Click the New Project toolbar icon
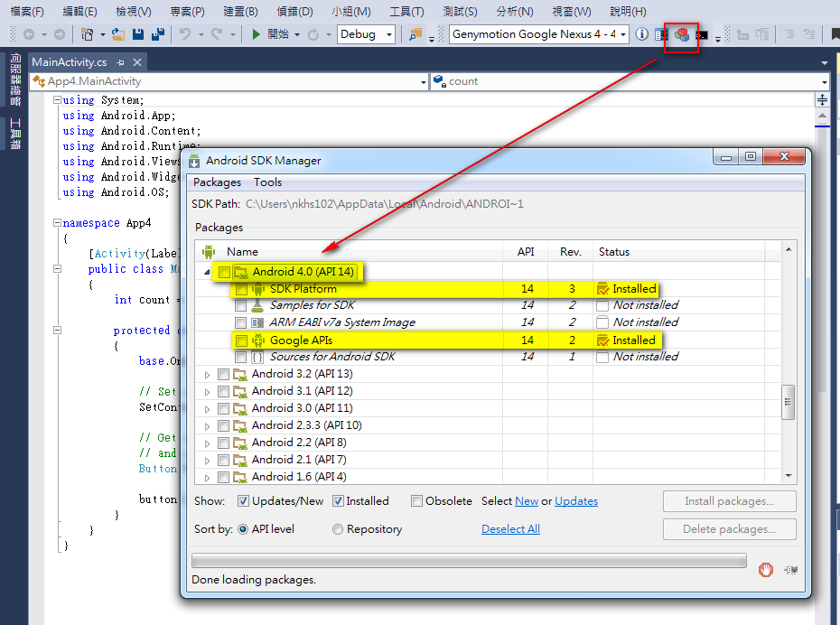Image resolution: width=840 pixels, height=625 pixels. tap(87, 34)
